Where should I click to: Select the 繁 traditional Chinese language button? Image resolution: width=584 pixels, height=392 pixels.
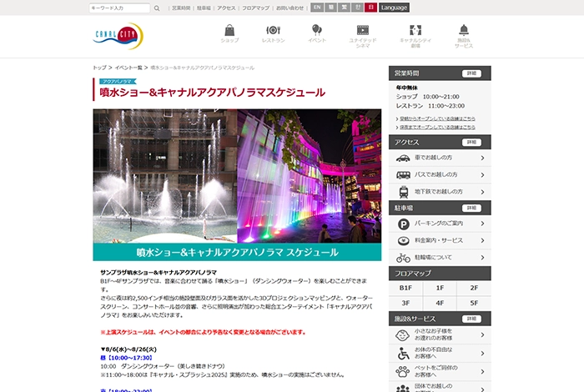(344, 8)
